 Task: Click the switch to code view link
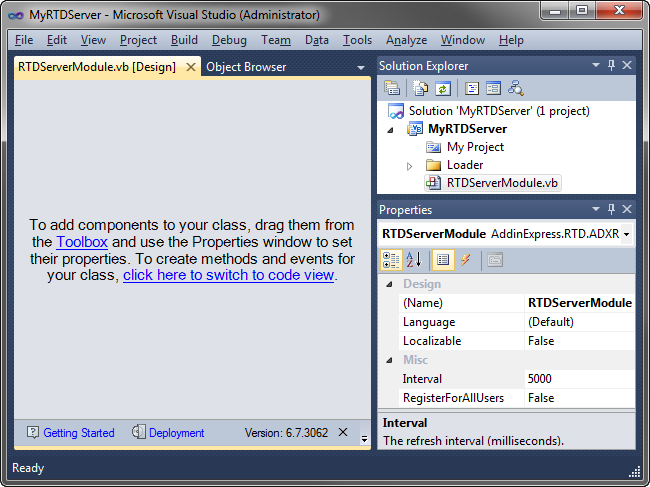[x=228, y=275]
